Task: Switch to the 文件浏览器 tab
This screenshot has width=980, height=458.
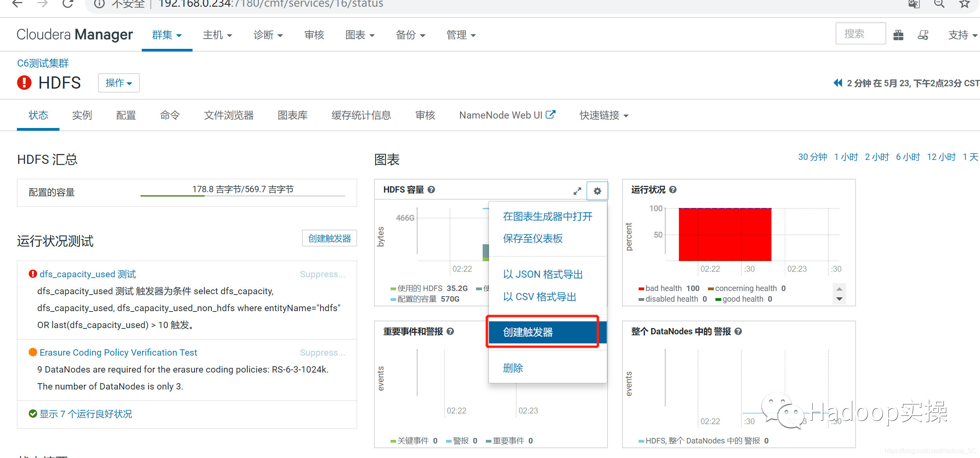Action: [x=228, y=115]
